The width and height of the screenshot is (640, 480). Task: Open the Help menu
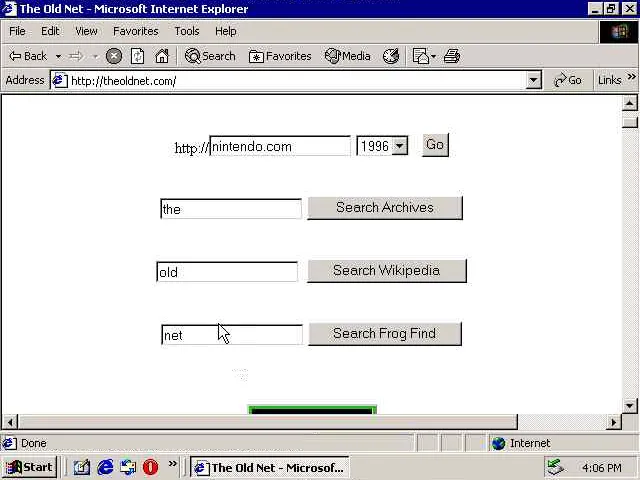coord(226,31)
